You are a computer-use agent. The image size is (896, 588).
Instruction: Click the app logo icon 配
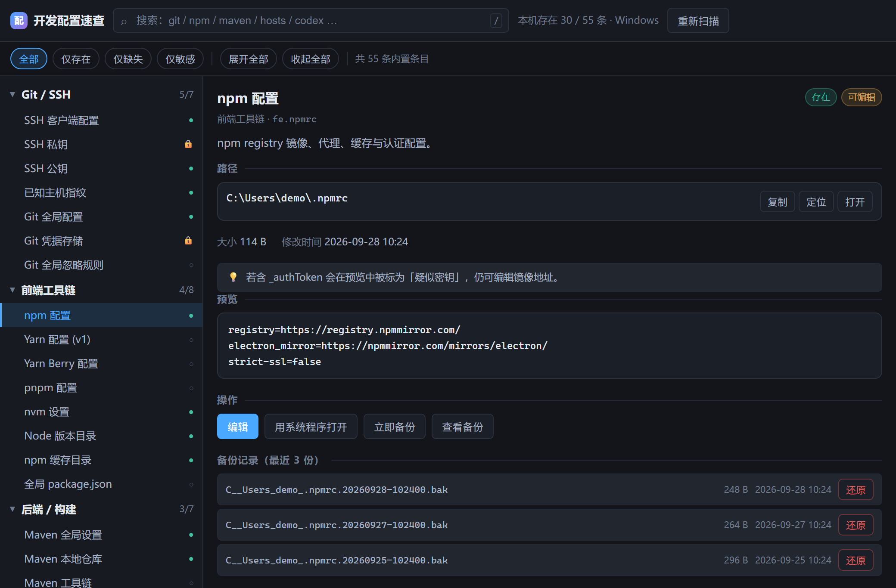[19, 20]
